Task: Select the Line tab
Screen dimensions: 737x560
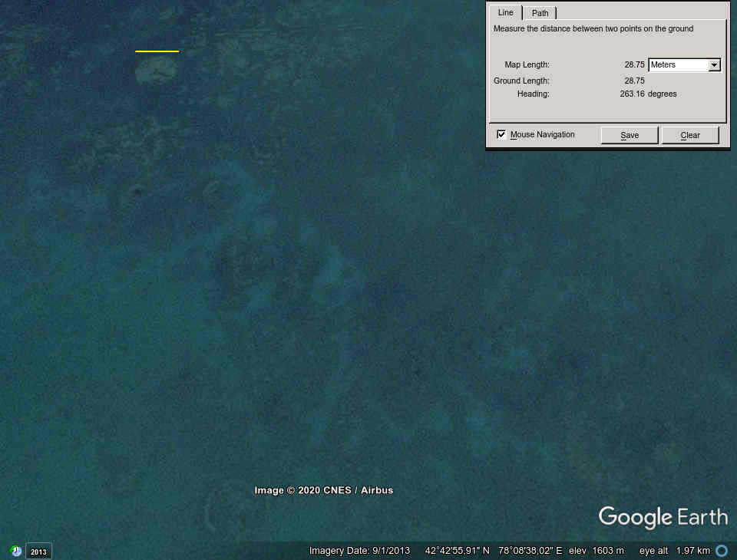Action: point(506,13)
